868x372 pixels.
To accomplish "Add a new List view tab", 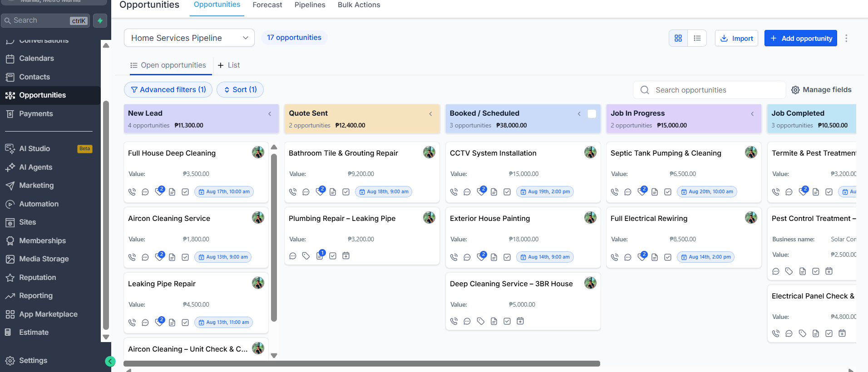I will [229, 65].
